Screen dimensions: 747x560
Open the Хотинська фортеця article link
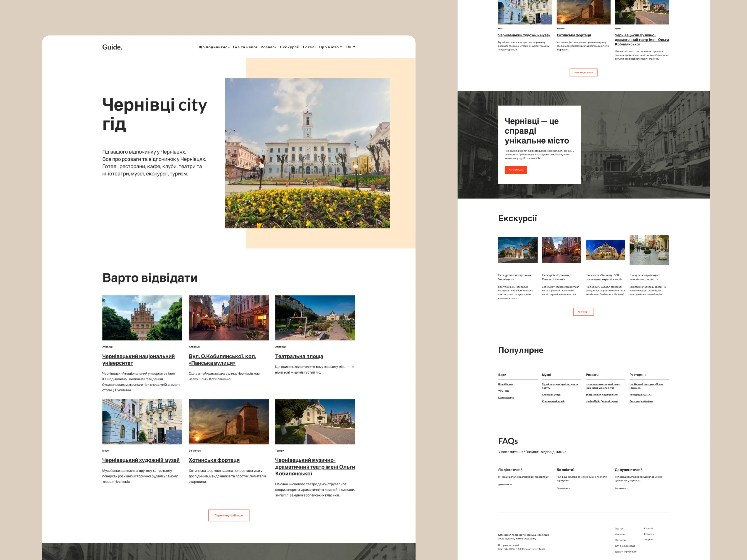(x=214, y=460)
